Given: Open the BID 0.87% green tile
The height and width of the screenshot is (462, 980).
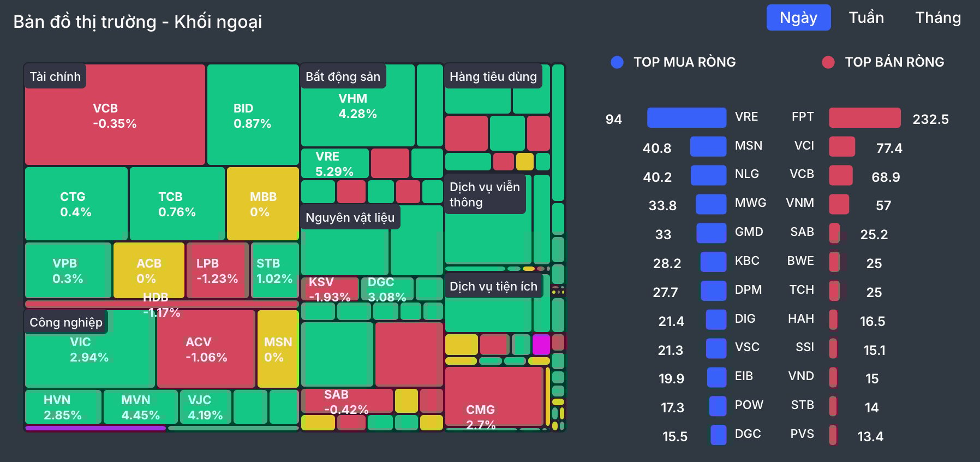Looking at the screenshot, I should point(253,115).
